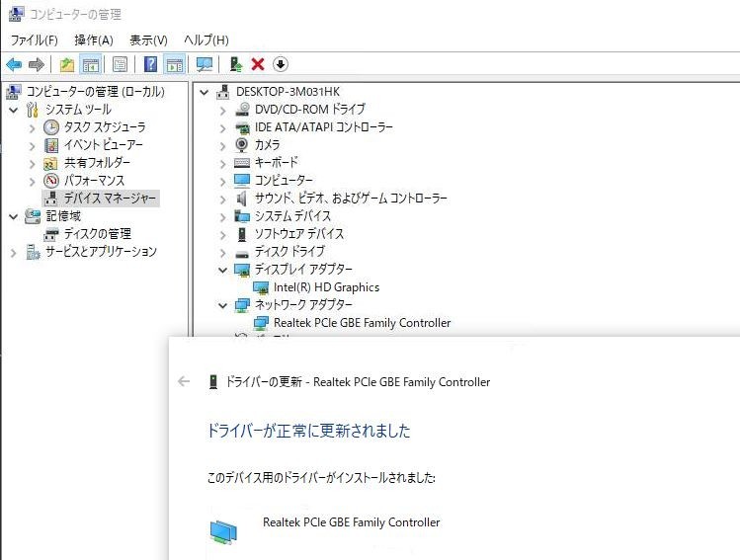Click the Forward arrow toolbar icon
The image size is (740, 560).
point(37,64)
